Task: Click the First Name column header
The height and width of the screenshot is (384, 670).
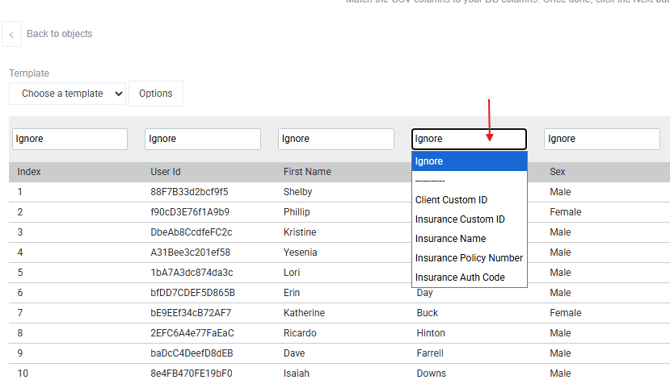Action: coord(307,172)
